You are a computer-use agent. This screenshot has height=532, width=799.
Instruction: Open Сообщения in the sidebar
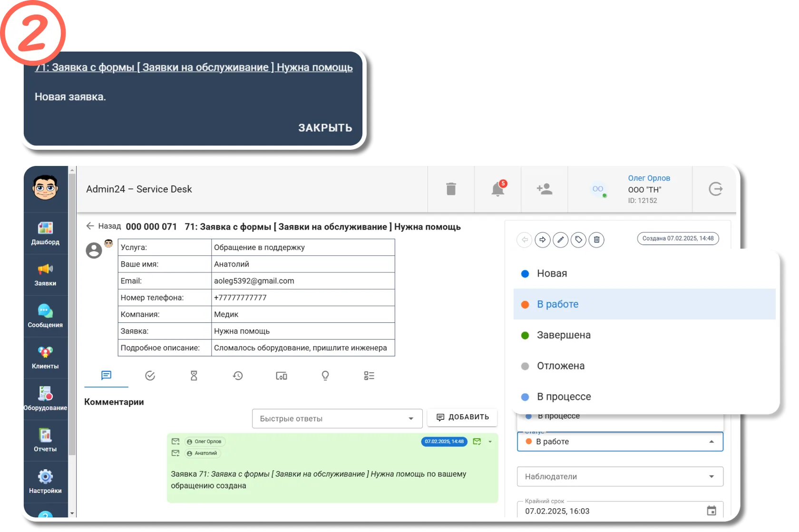tap(45, 316)
